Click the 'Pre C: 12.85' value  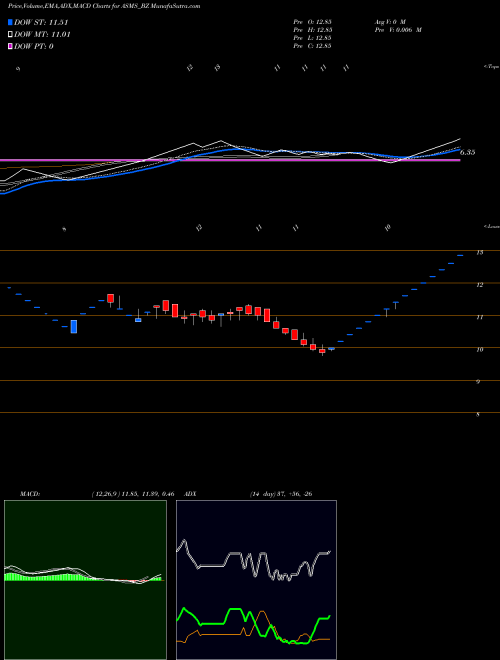tap(312, 46)
